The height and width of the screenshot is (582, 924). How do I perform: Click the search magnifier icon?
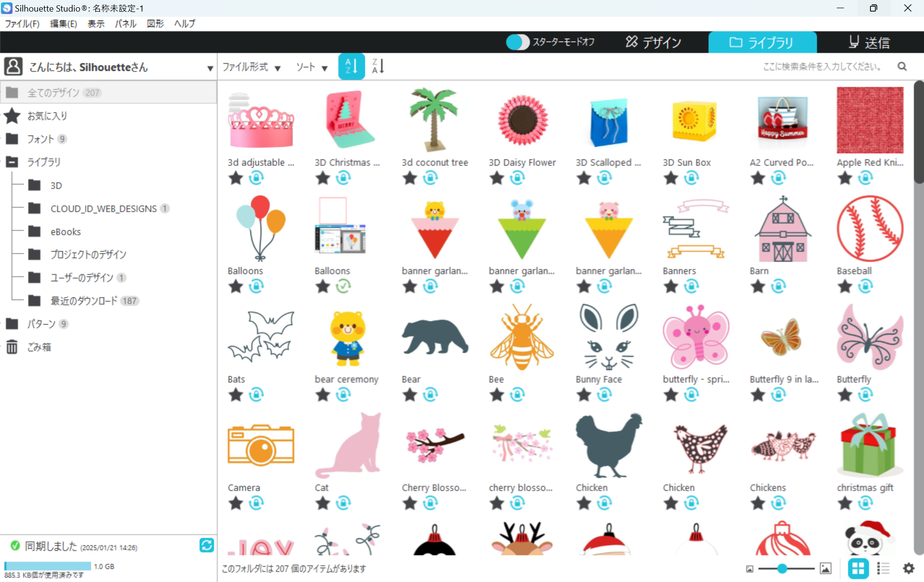[902, 66]
